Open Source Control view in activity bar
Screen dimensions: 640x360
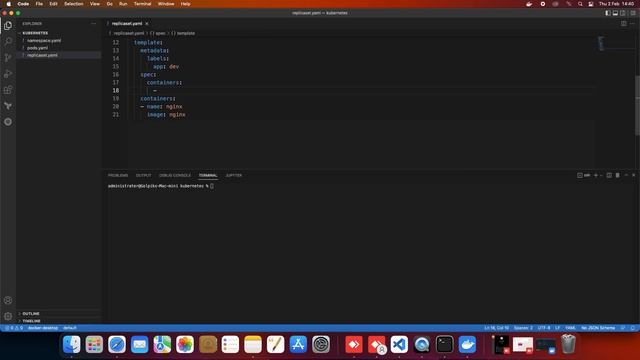point(8,58)
